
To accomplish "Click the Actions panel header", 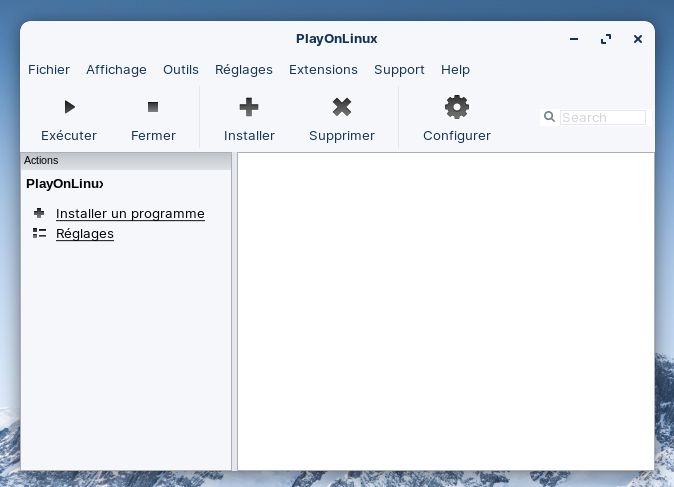I will pyautogui.click(x=126, y=160).
